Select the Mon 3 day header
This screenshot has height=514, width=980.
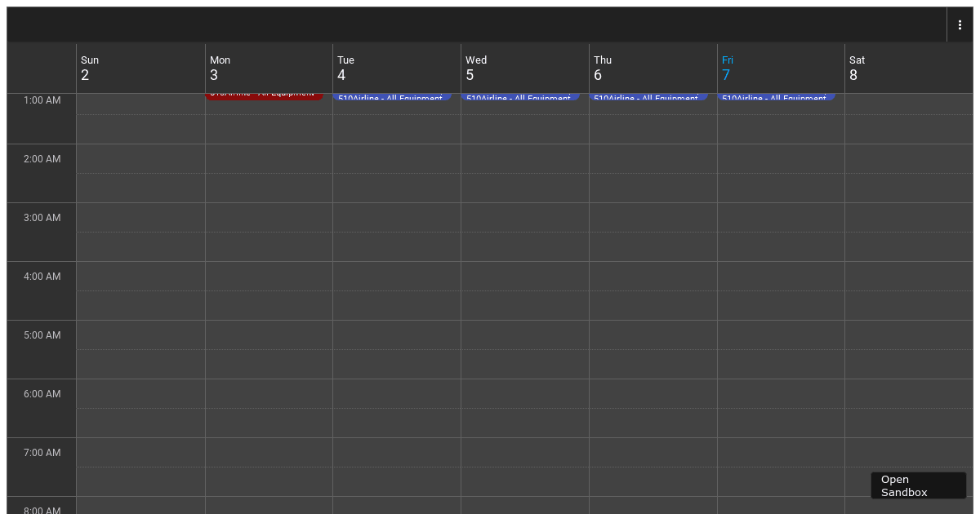[268, 68]
